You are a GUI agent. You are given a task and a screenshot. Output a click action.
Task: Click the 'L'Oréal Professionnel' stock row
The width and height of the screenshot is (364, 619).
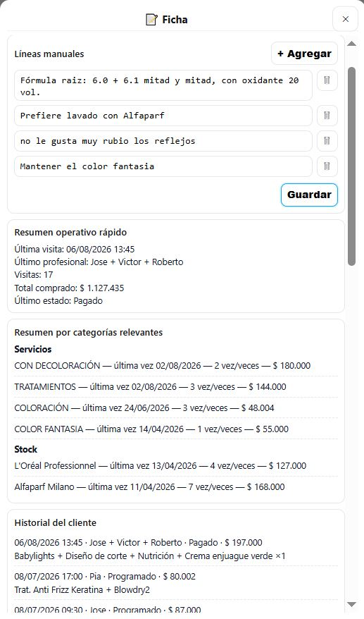(176, 466)
